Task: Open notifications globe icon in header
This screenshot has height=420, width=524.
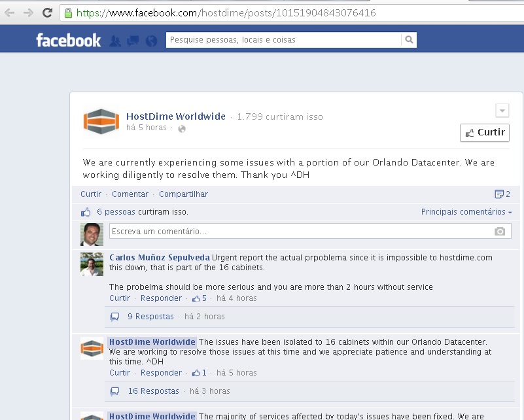Action: [x=151, y=41]
